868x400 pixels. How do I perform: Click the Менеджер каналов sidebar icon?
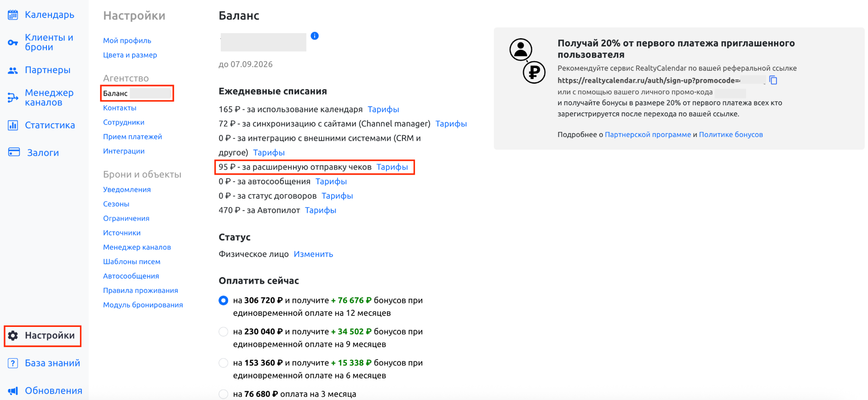13,97
